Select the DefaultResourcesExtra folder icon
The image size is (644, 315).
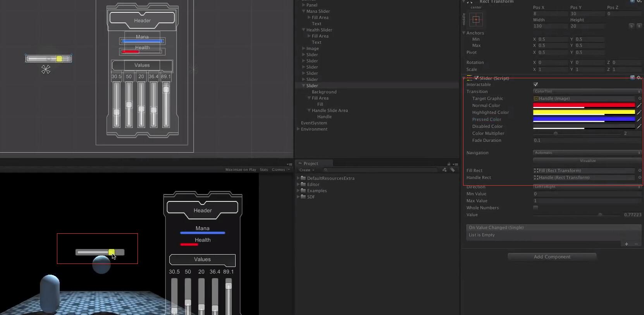coord(303,178)
